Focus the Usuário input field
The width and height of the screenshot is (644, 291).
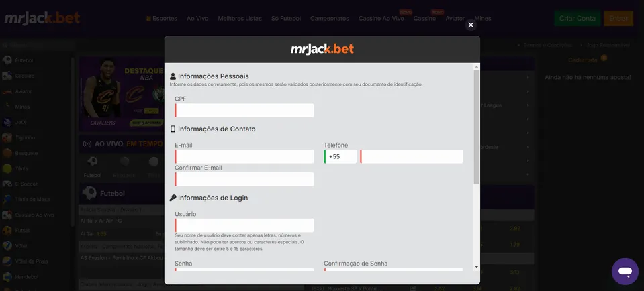(x=244, y=225)
